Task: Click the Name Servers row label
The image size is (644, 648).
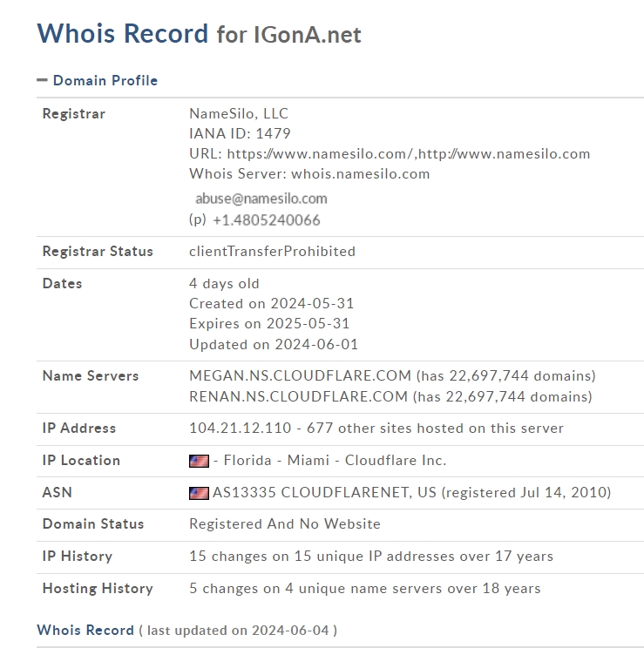Action: click(91, 375)
